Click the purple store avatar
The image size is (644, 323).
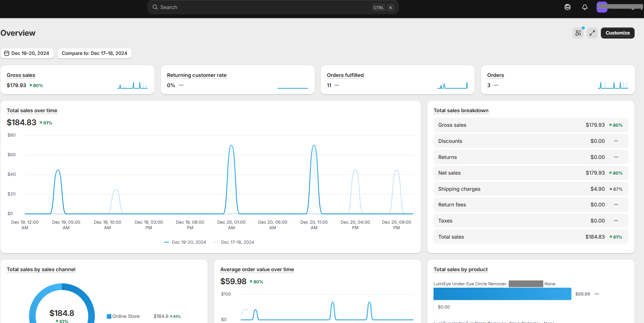(602, 7)
